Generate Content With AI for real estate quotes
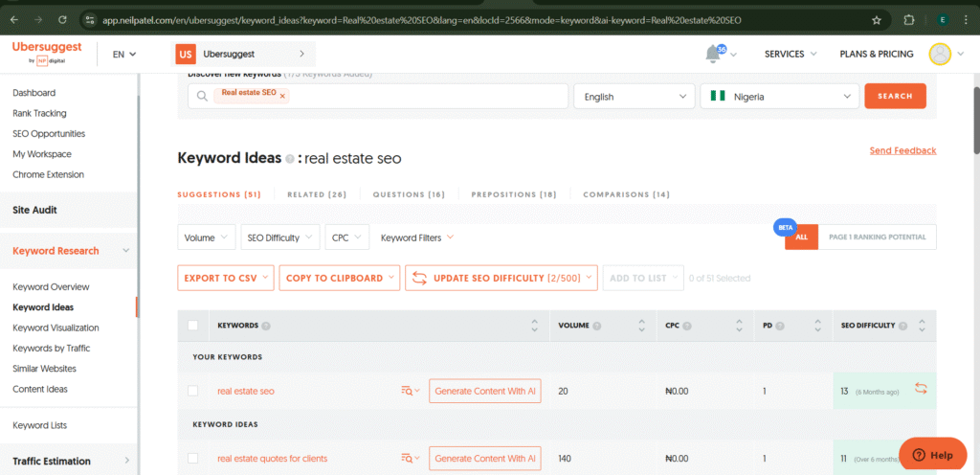 (x=485, y=459)
